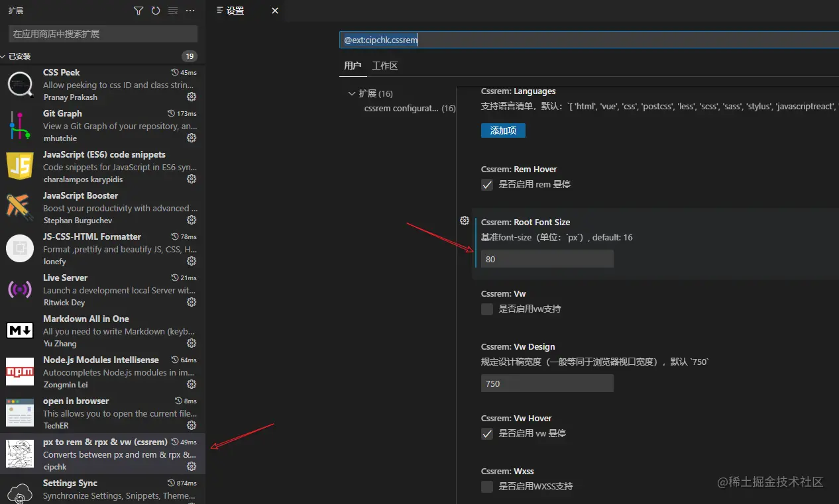Toggle Vw Hover checkbox
Viewport: 839px width, 504px height.
point(487,434)
